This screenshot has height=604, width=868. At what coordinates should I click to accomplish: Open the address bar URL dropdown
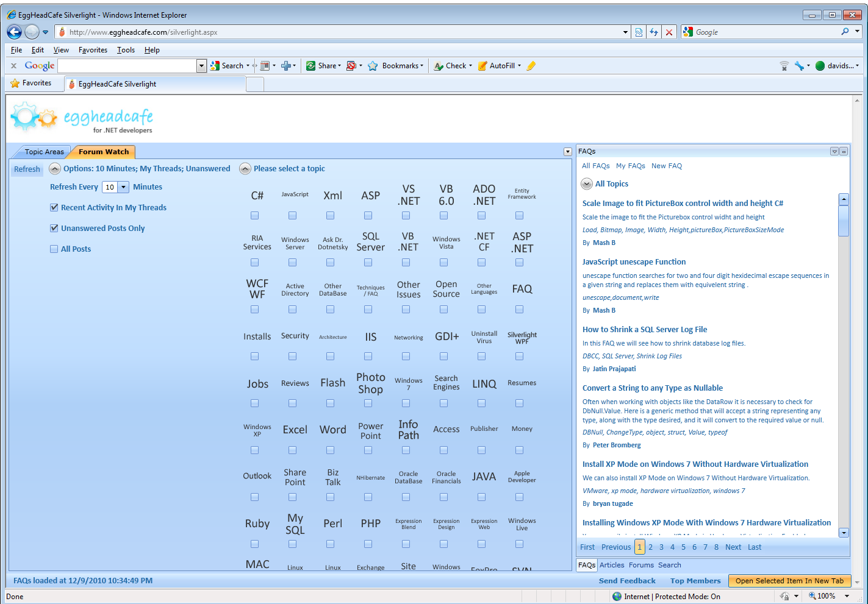(x=625, y=32)
